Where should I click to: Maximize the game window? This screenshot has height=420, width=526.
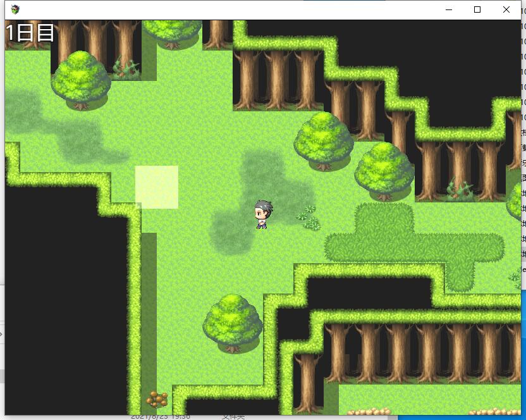(x=477, y=9)
